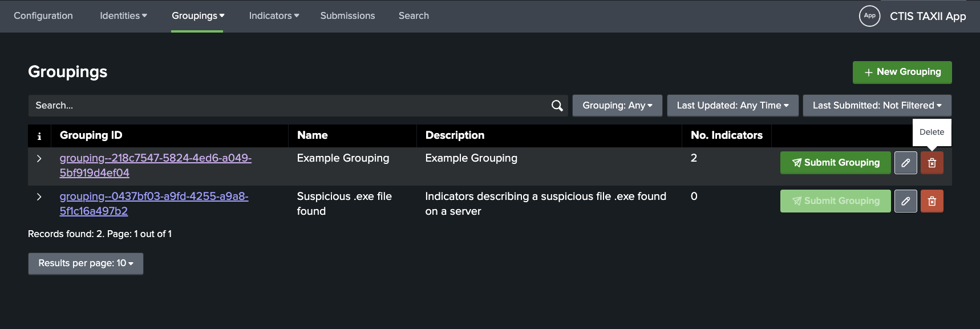Viewport: 980px width, 329px height.
Task: Edit the Example Grouping row
Action: (x=905, y=163)
